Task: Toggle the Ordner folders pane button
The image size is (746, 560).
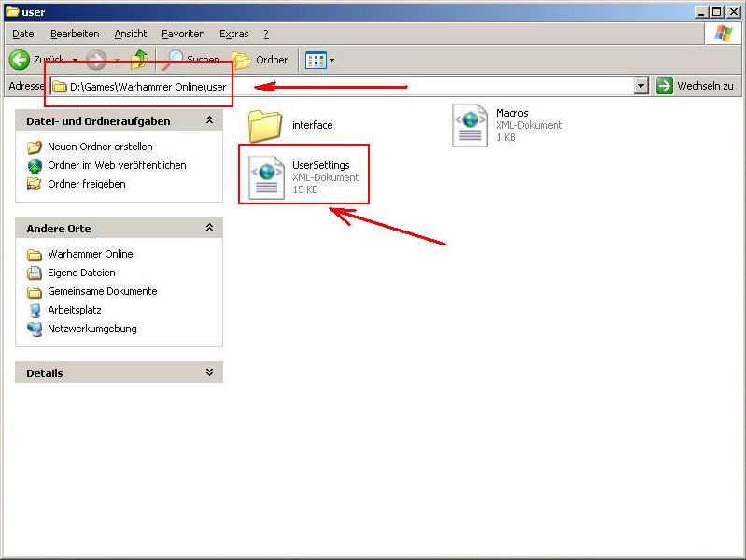Action: pyautogui.click(x=260, y=60)
